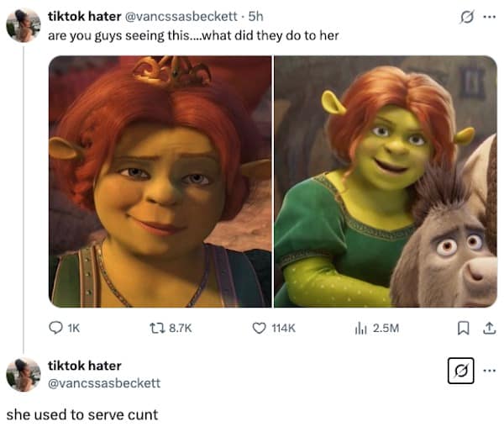Screen dimensions: 504x432
Task: Click the top post profile avatar
Action: coord(24,25)
